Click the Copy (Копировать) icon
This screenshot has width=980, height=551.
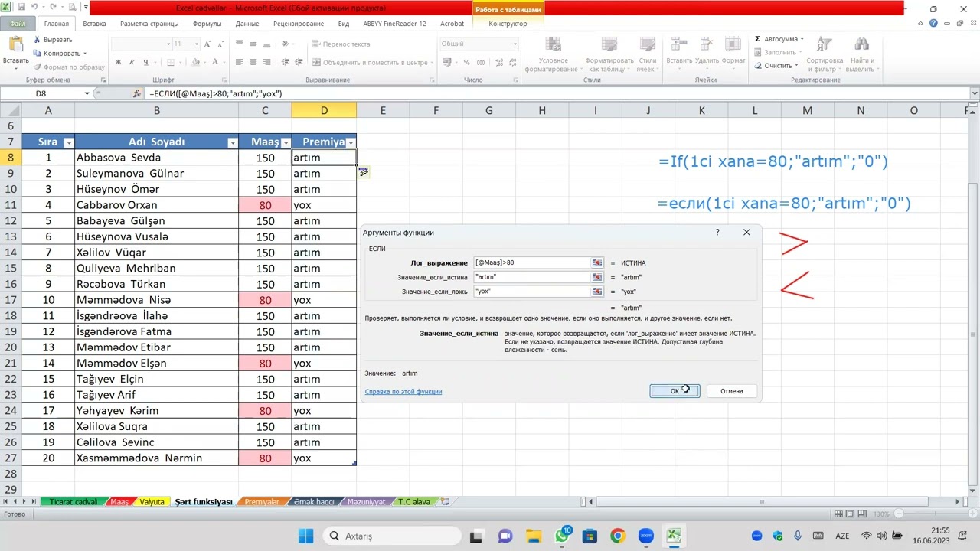[x=38, y=53]
